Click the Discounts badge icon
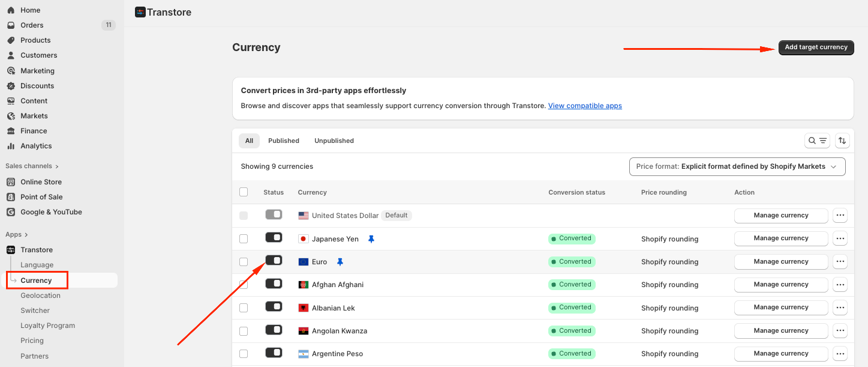Screen dimensions: 868x367 [11, 86]
